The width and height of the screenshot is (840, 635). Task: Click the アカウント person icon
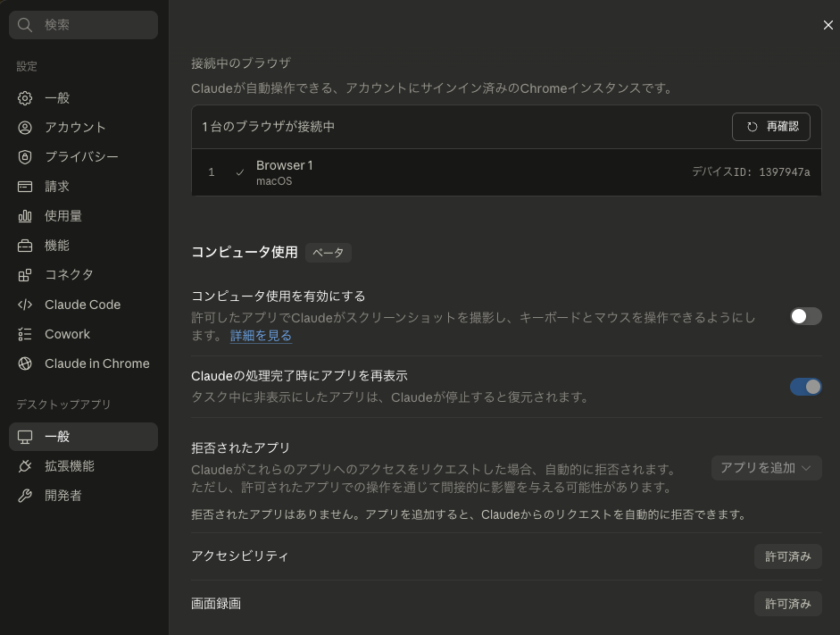pos(25,128)
